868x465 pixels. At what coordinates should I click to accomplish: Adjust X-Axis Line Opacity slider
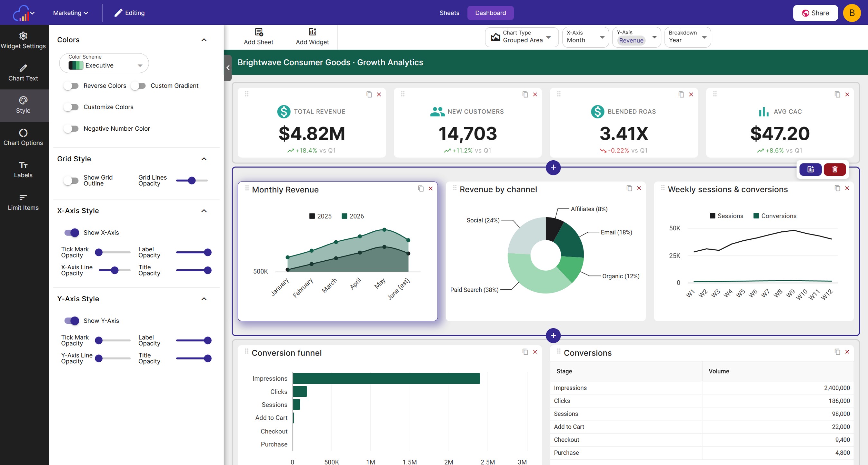click(x=114, y=270)
